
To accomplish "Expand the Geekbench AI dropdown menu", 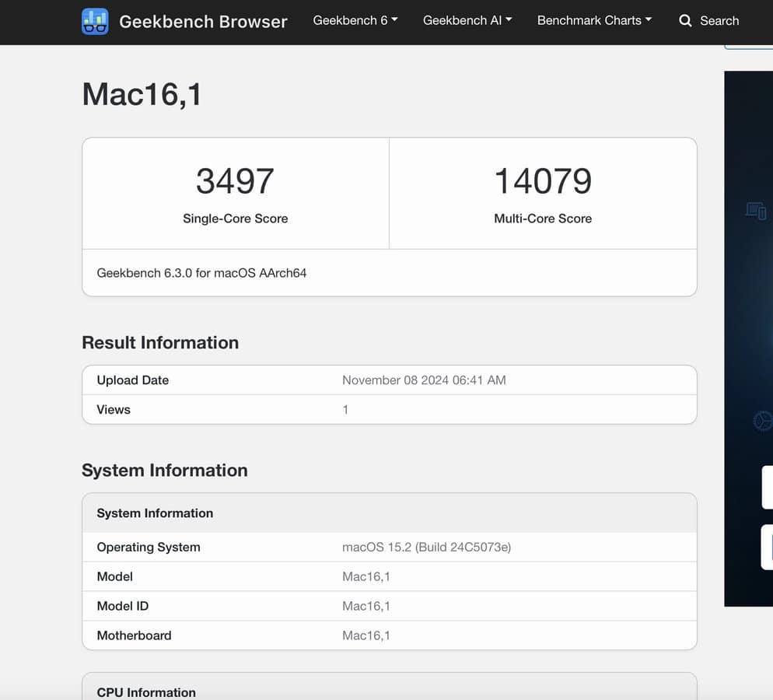I will point(467,20).
